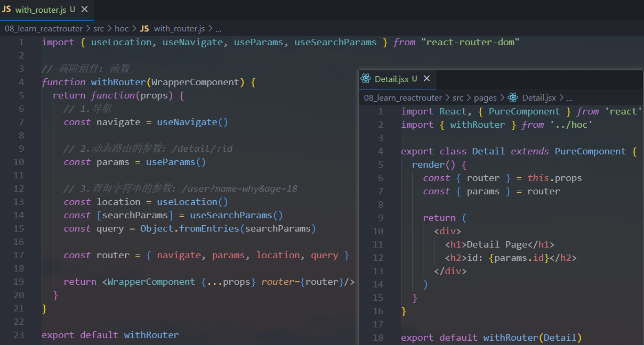The height and width of the screenshot is (345, 644).
Task: Open the src breadcrumb in Detail.jsx editor
Action: click(x=458, y=98)
